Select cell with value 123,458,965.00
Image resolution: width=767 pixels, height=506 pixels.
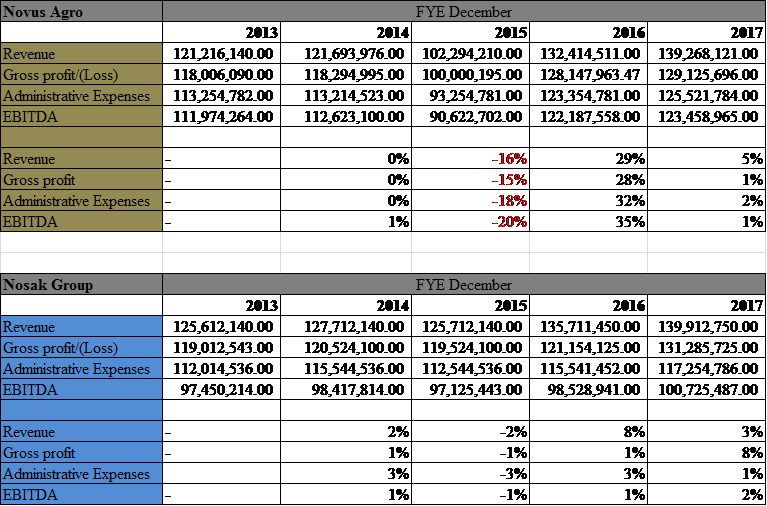pos(706,116)
